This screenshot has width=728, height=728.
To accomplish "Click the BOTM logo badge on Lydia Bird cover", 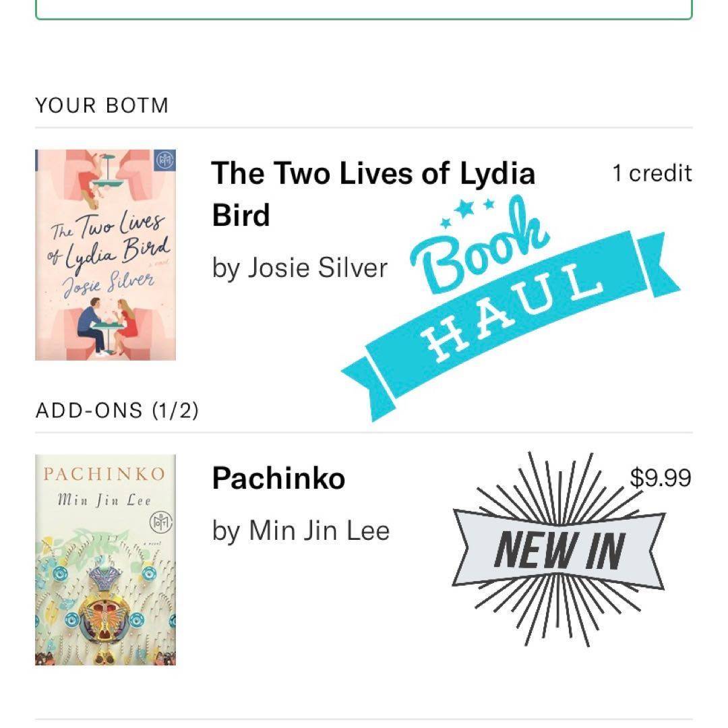I will tap(164, 160).
